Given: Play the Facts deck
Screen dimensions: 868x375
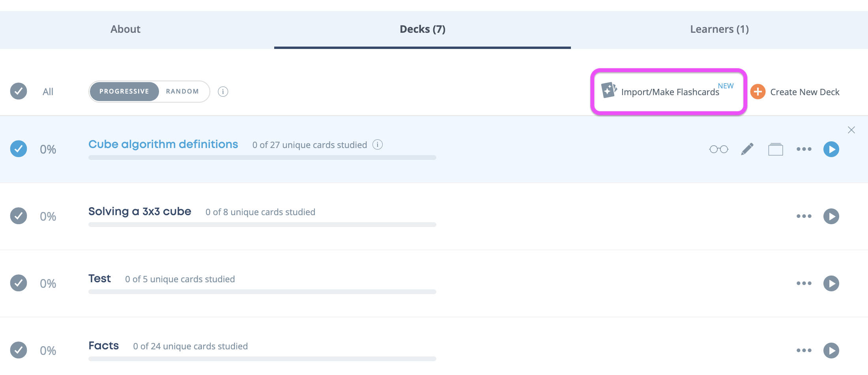Looking at the screenshot, I should [831, 351].
